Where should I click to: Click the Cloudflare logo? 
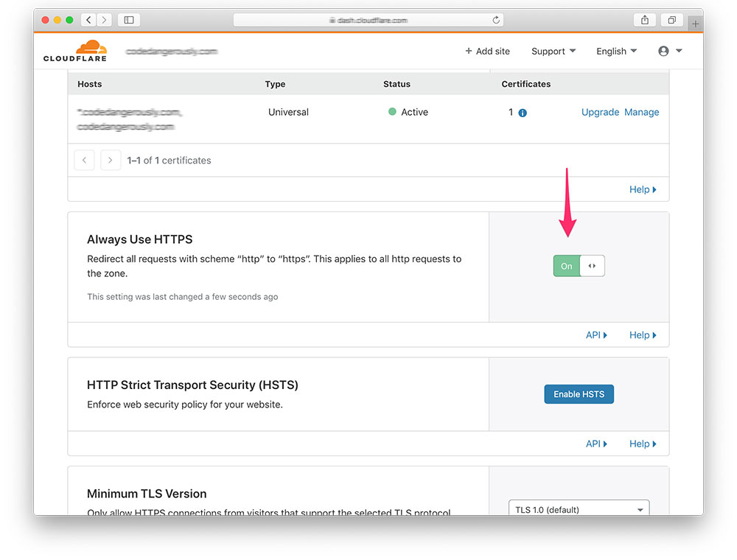(x=75, y=51)
